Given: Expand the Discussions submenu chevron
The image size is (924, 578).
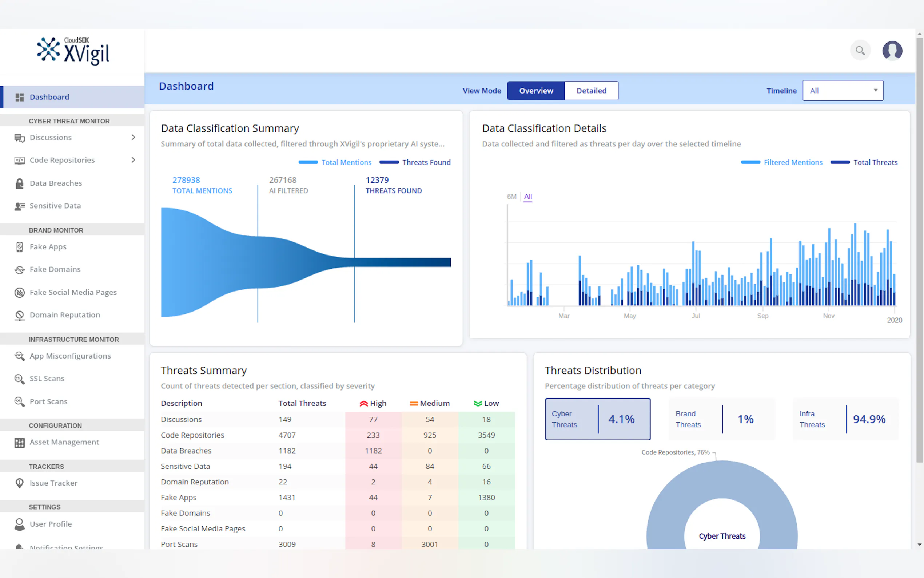Looking at the screenshot, I should coord(133,137).
